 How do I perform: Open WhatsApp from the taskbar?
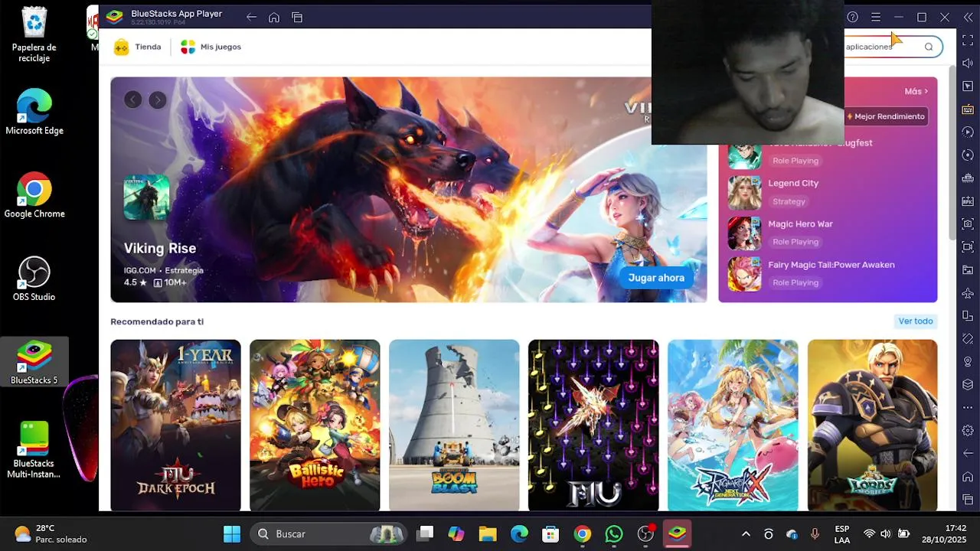click(x=614, y=533)
